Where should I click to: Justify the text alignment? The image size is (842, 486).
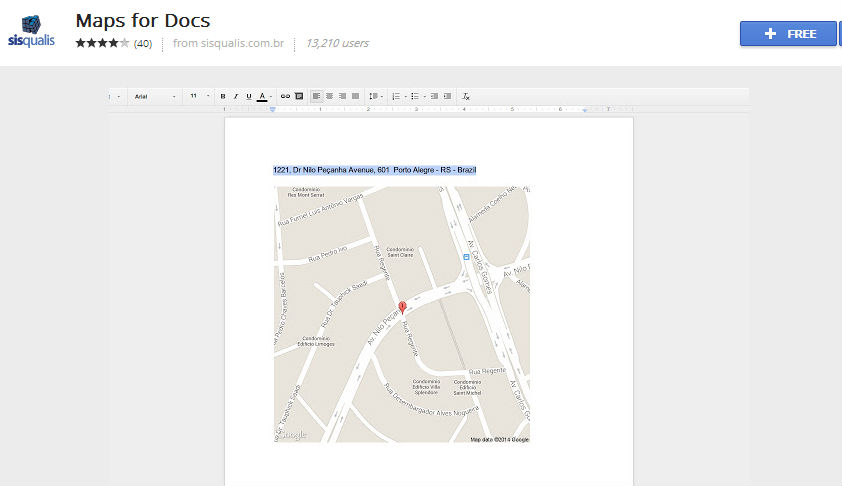click(355, 97)
